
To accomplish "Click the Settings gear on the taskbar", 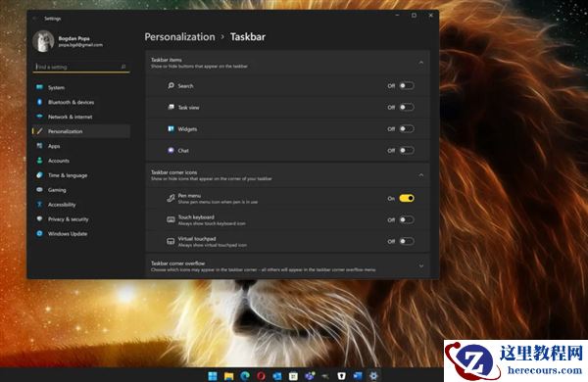I will pyautogui.click(x=374, y=375).
